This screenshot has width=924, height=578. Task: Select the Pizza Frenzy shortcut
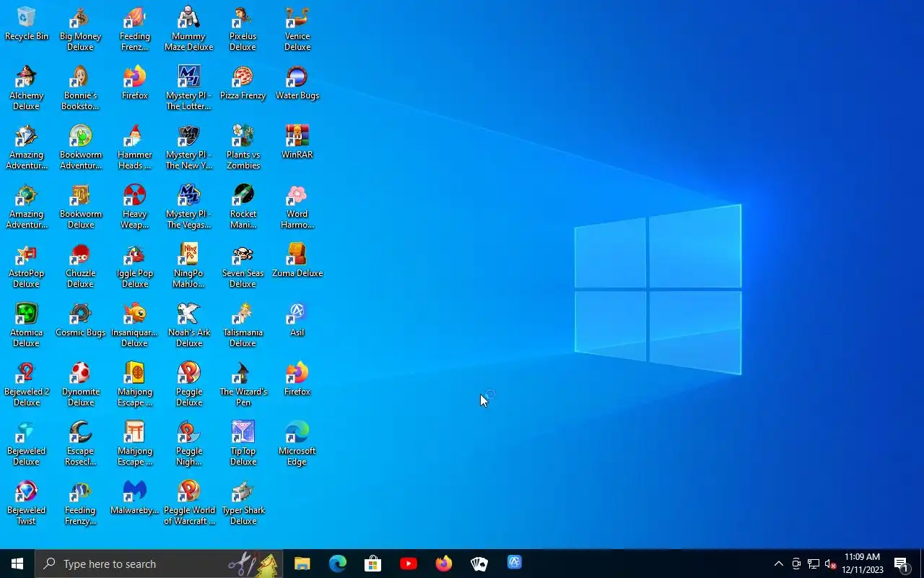click(x=243, y=83)
